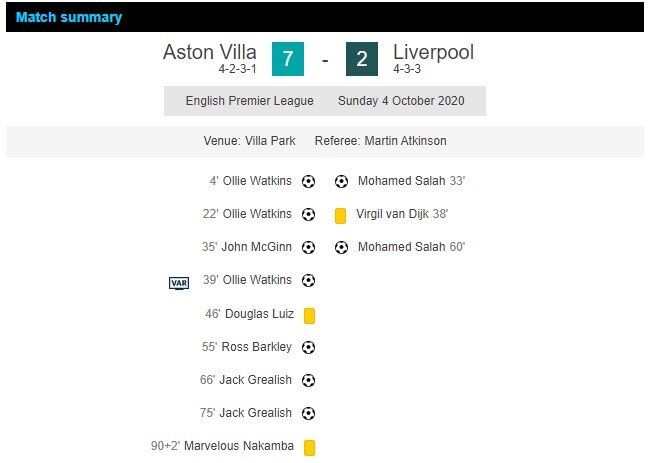Click Virgil van Dijk's yellow card icon
The width and height of the screenshot is (654, 463).
click(341, 215)
